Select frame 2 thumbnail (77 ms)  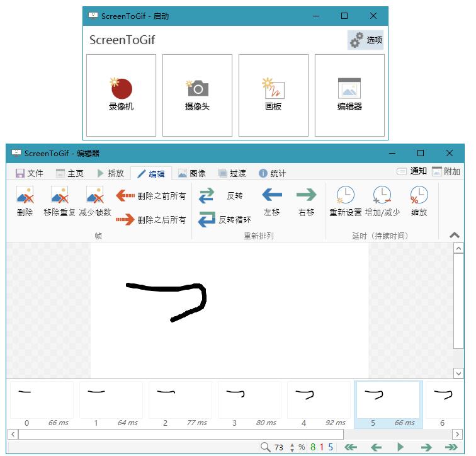click(x=180, y=405)
